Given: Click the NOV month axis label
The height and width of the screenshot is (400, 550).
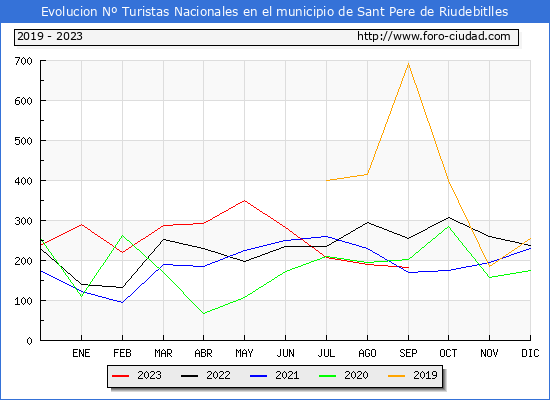Looking at the screenshot, I should tap(489, 353).
